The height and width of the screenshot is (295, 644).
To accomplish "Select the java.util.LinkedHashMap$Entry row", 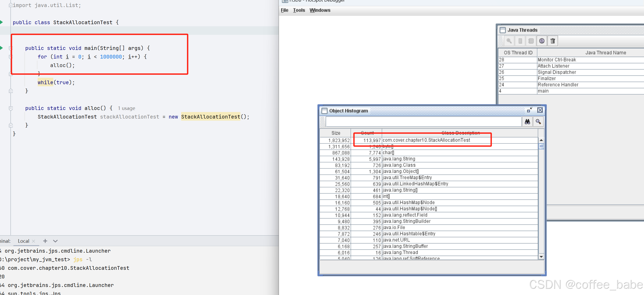I will [x=429, y=184].
